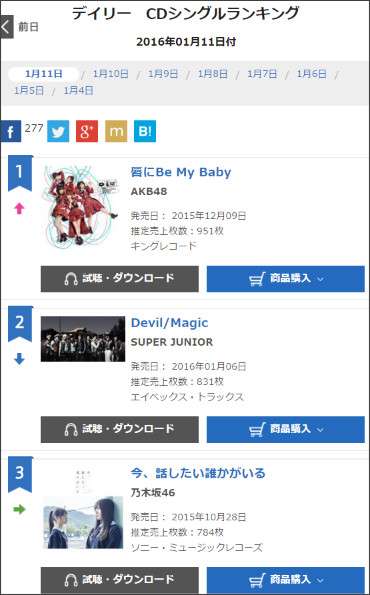The width and height of the screenshot is (370, 595).
Task: Click 試聴・ダウンロード for AKB48 single
Action: (120, 279)
